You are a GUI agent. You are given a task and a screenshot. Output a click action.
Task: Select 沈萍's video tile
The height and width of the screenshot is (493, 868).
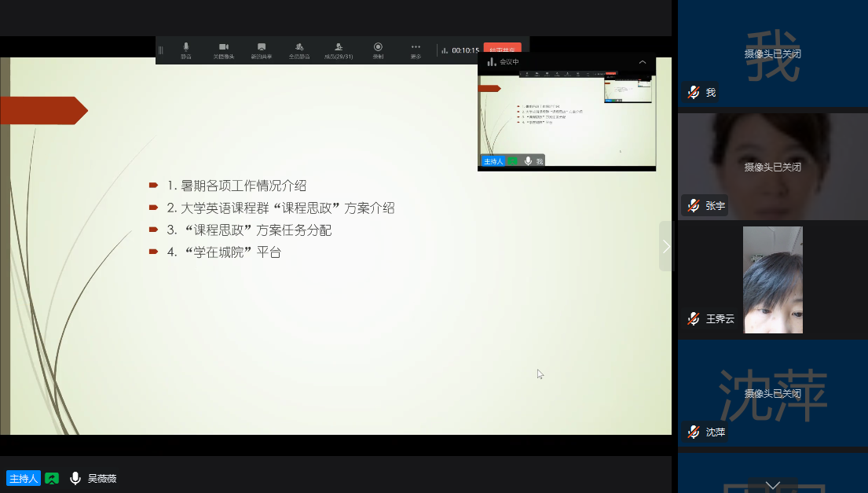click(x=773, y=392)
